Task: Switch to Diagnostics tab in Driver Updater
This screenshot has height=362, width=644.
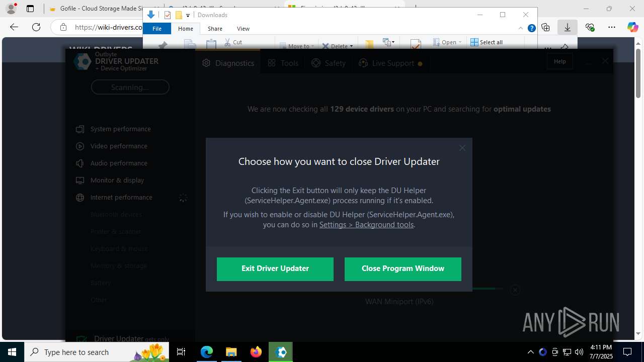Action: pyautogui.click(x=228, y=63)
